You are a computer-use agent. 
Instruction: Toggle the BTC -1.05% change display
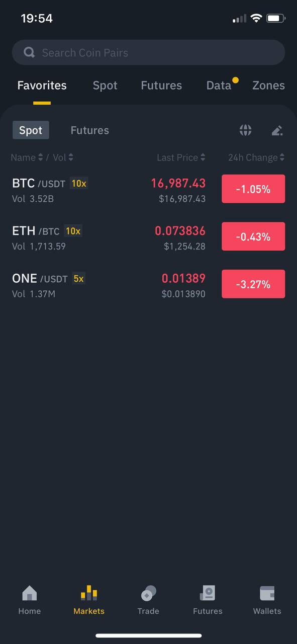(253, 189)
